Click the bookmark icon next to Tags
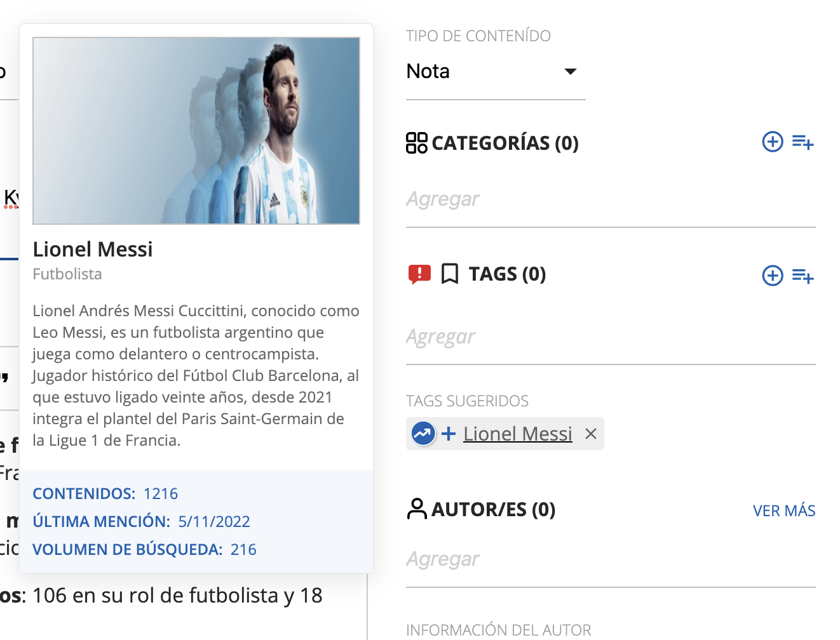The width and height of the screenshot is (840, 640). coord(450,274)
